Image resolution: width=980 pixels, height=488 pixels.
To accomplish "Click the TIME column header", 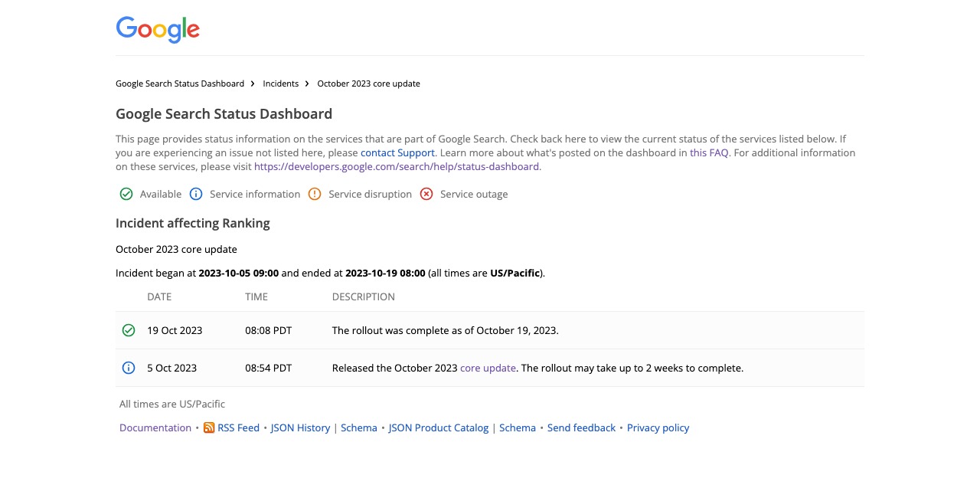I will pos(256,296).
